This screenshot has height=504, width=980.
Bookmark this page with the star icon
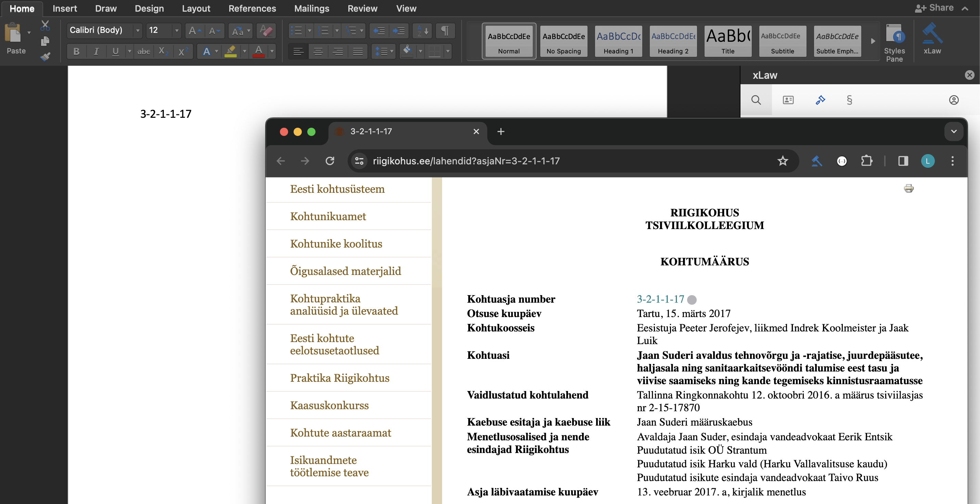pyautogui.click(x=783, y=161)
